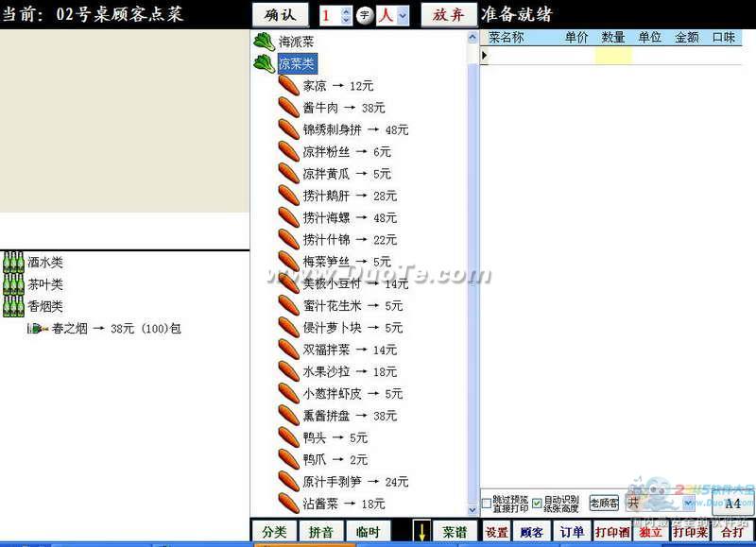
Task: Enable 跳过预览直接打印 checkbox
Action: [x=486, y=504]
